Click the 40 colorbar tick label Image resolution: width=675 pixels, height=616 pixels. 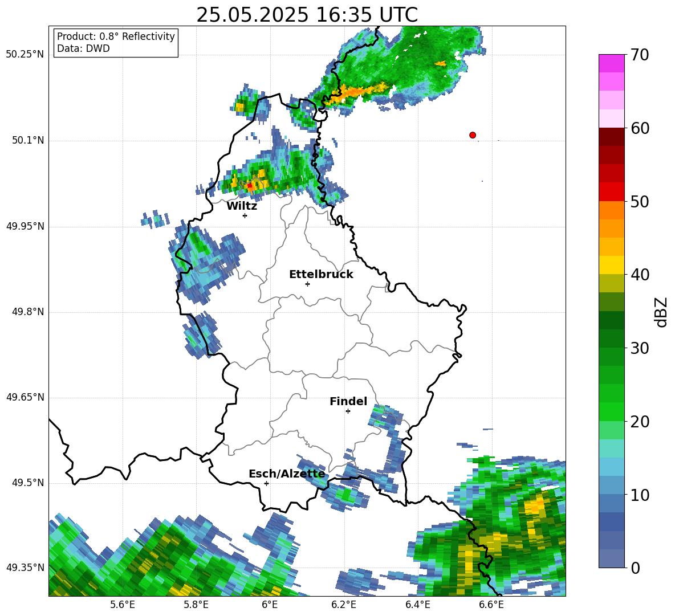[x=640, y=275]
